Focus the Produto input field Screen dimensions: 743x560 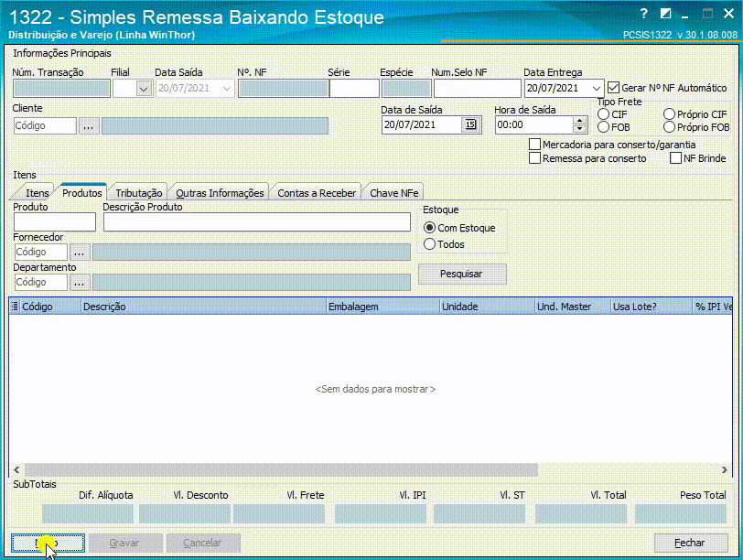[55, 222]
